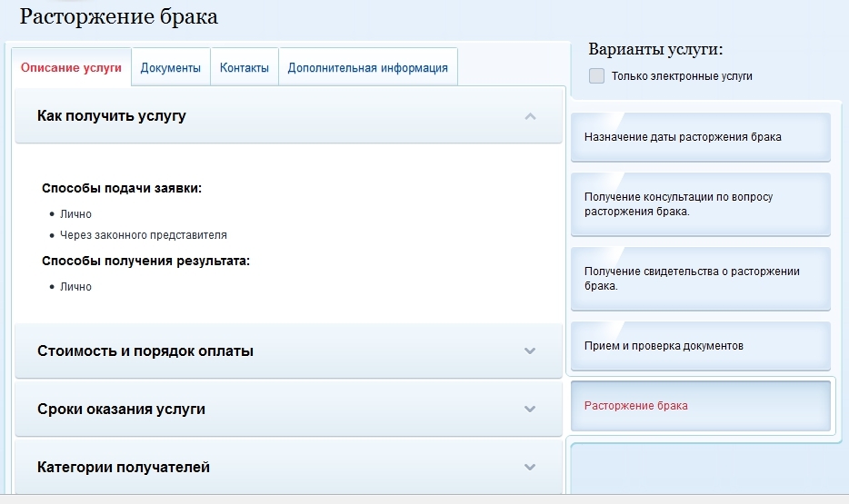The image size is (849, 504).
Task: Click the Стоимость и порядок оплаты header
Action: pyautogui.click(x=288, y=351)
